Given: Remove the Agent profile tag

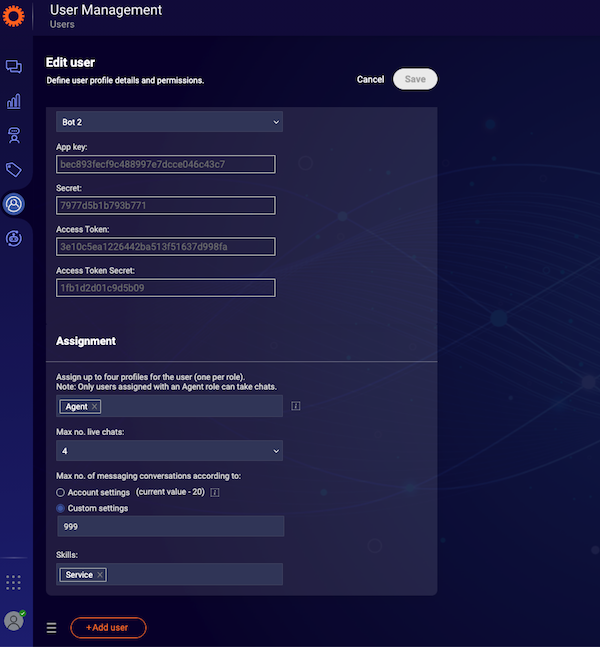Looking at the screenshot, I should point(94,407).
